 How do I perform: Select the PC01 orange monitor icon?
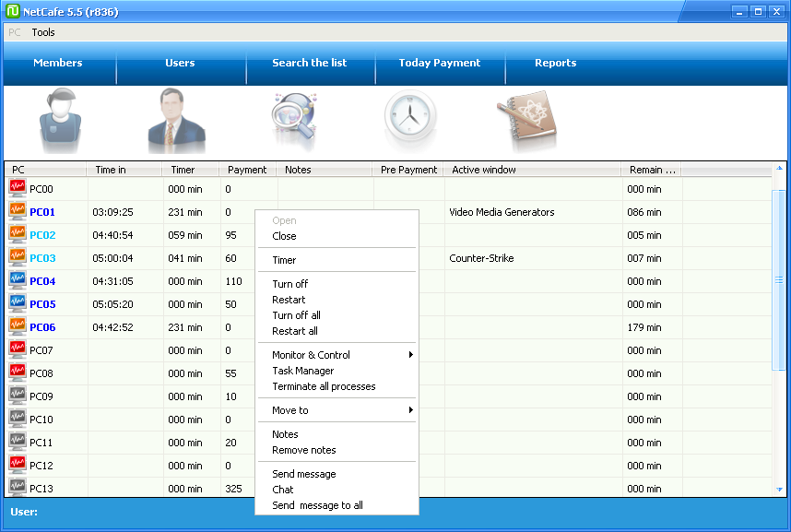[18, 212]
